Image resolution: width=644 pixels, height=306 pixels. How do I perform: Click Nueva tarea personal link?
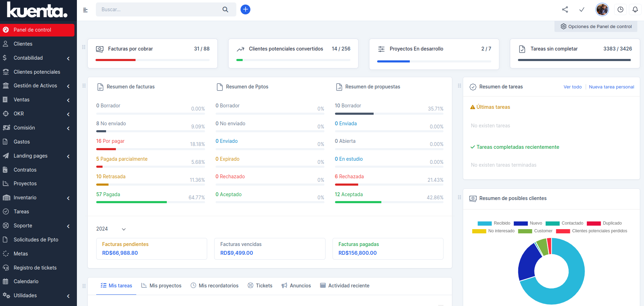(611, 87)
